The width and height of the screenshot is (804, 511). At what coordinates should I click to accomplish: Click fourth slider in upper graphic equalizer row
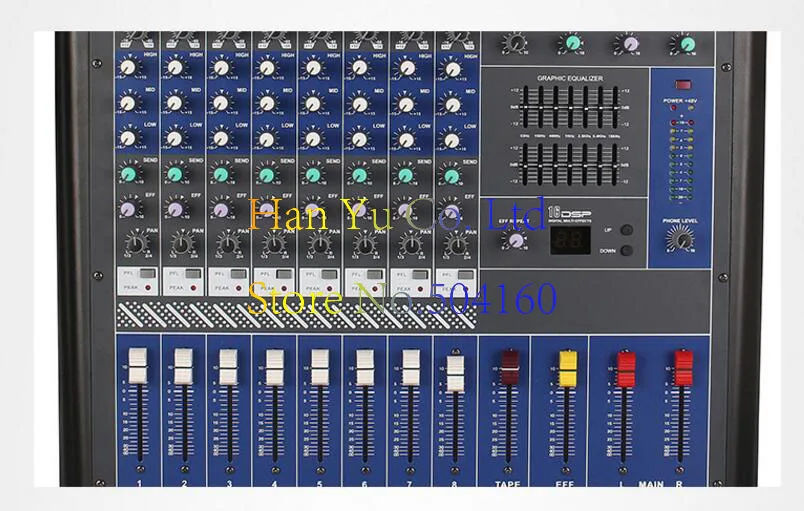click(570, 107)
